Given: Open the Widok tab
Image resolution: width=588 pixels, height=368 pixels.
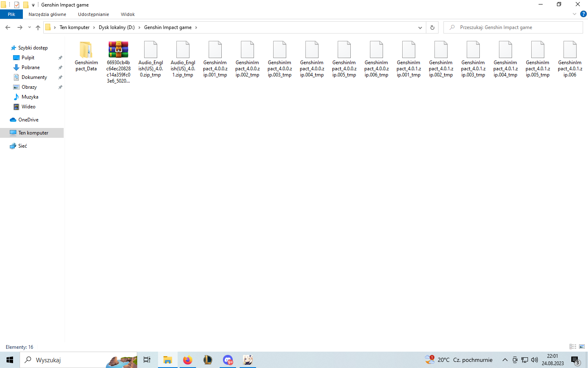Looking at the screenshot, I should tap(128, 14).
